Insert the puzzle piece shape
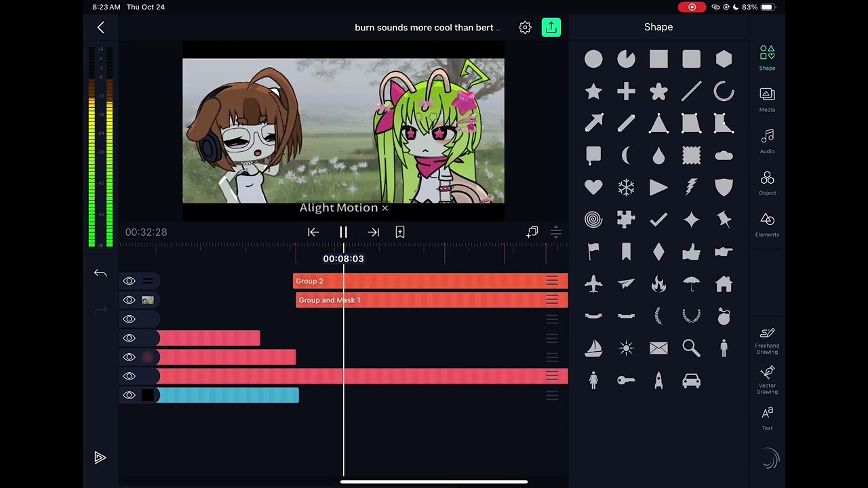 pos(626,220)
